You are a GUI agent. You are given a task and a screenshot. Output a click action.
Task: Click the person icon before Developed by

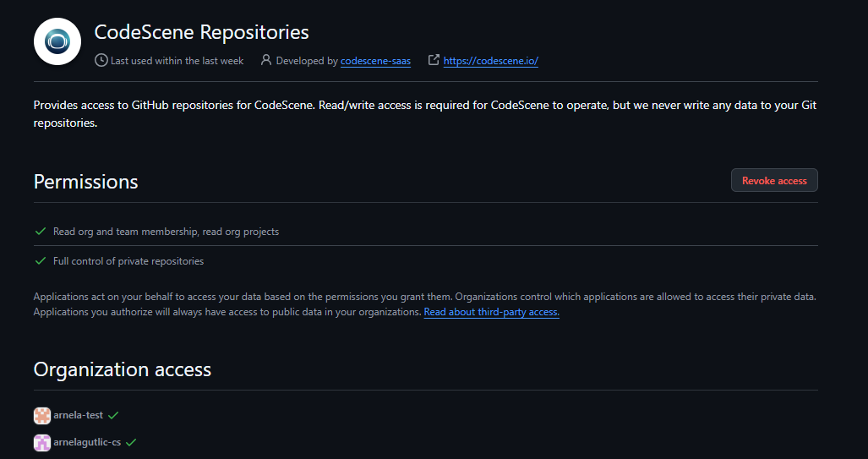[266, 60]
